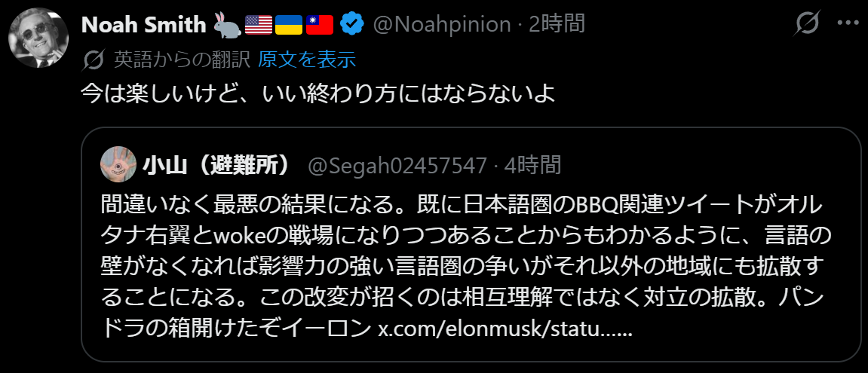Click the Noah Smith display name
This screenshot has width=868, height=373.
pos(143,25)
